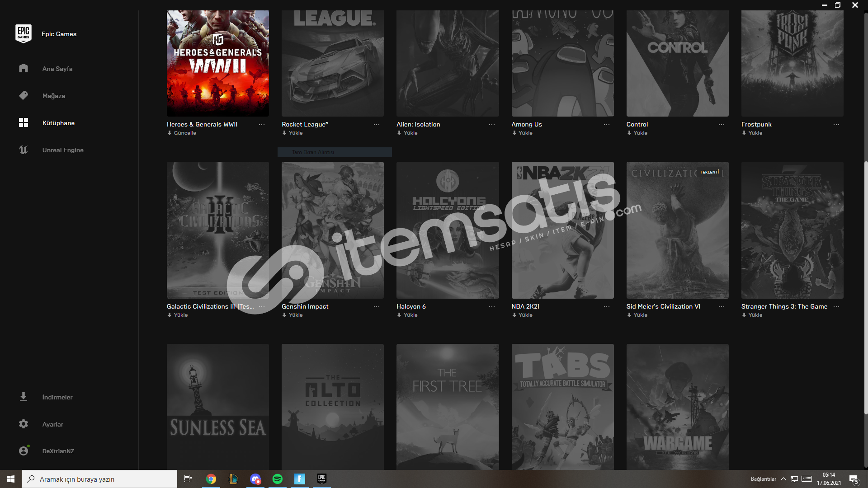
Task: Click Güncelle for Heroes & Generals WWII
Action: coord(182,133)
